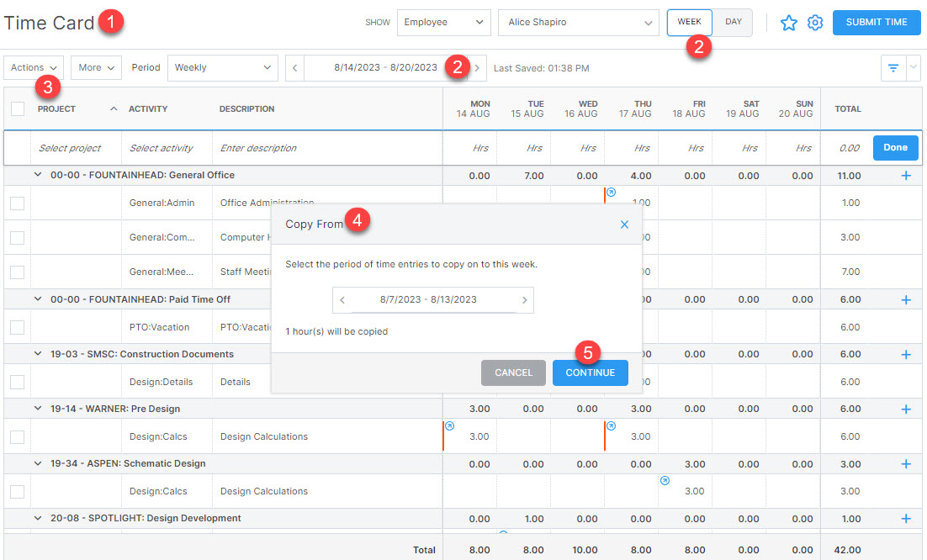Click the clear icon on the Design:Calcs Monday entry

coord(449,427)
